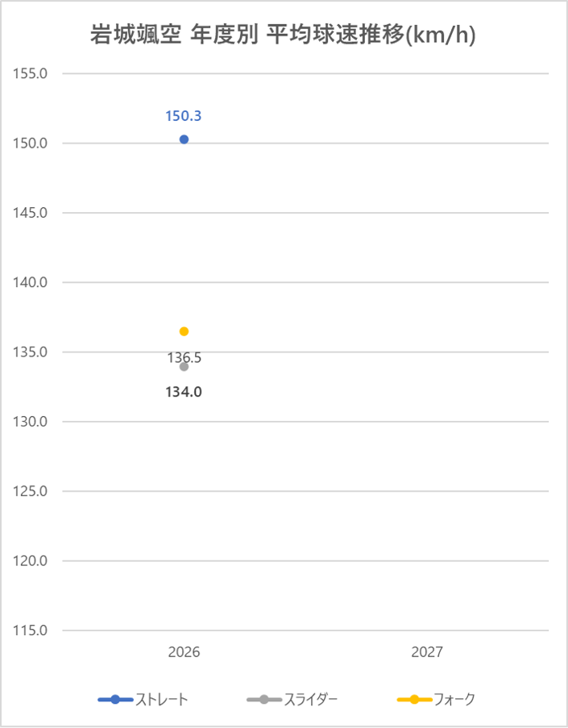Click the 136.5 data label
This screenshot has width=568, height=728.
(x=184, y=358)
